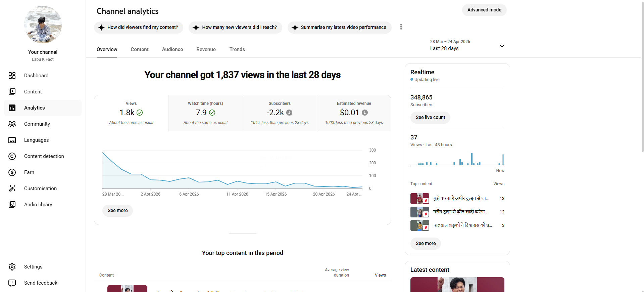Open Community people icon
The width and height of the screenshot is (644, 292).
(12, 124)
